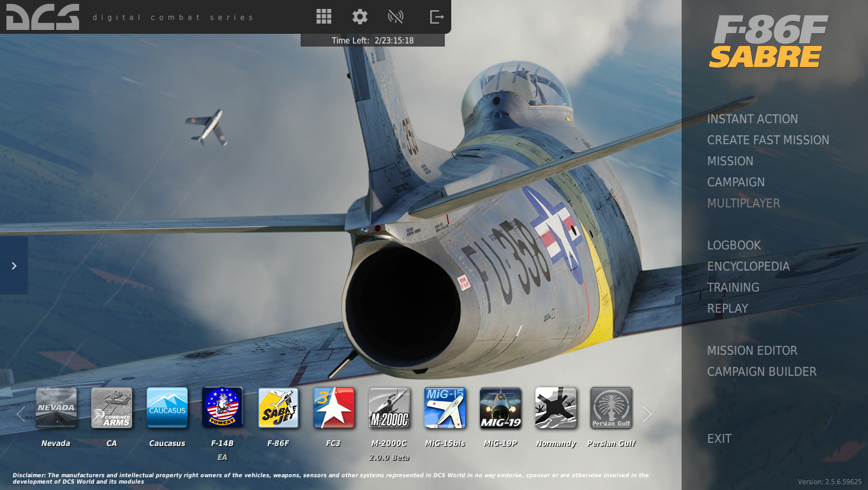Show next modules with right carousel arrow
868x490 pixels.
point(647,414)
